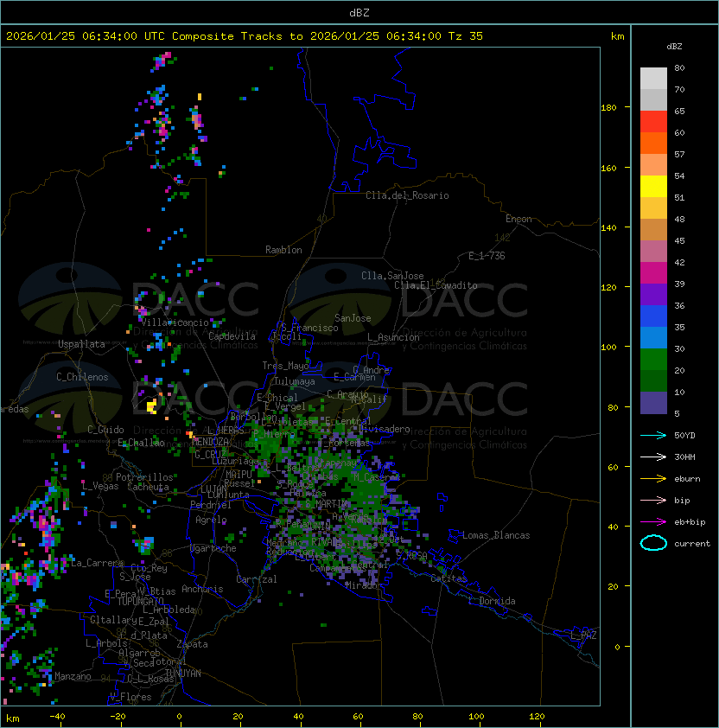This screenshot has width=719, height=728.
Task: Click the 'L_Asuncion' map label
Action: pyautogui.click(x=393, y=337)
